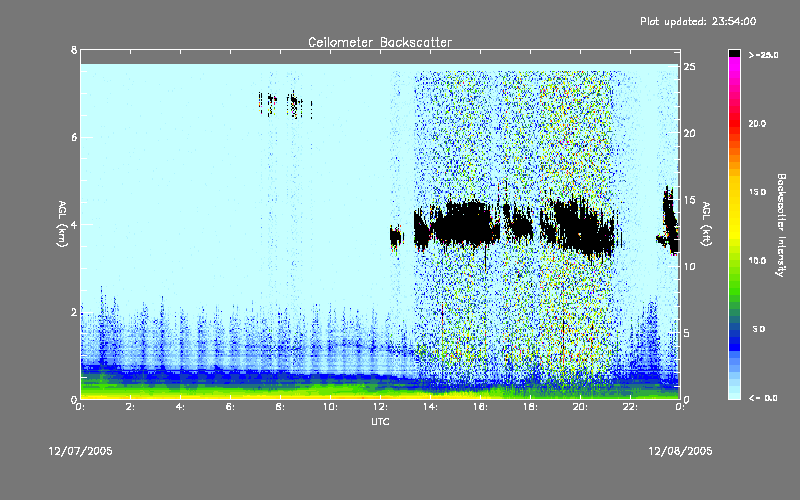This screenshot has height=500, width=800.
Task: Click the '10:' hour tick on UTC axis
Action: [330, 407]
